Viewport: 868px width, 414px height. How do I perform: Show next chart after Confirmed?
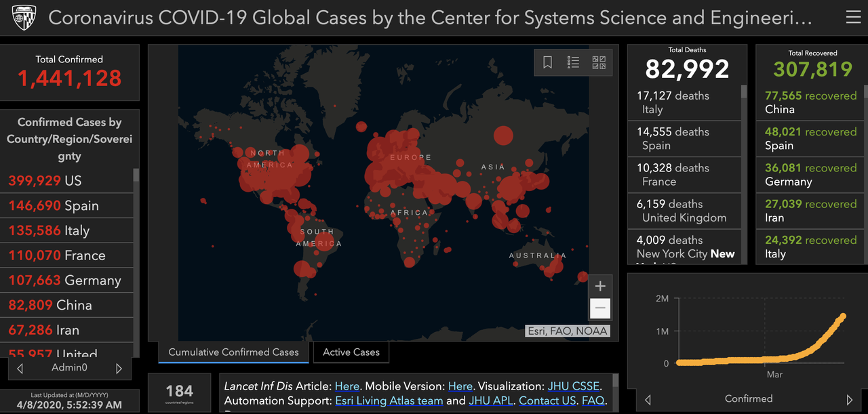(x=849, y=399)
